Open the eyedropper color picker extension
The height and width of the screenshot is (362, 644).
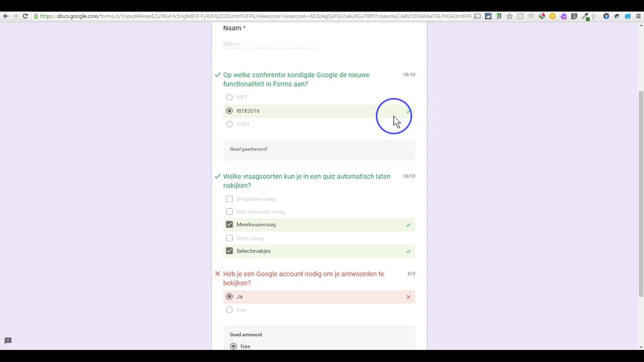tap(585, 17)
